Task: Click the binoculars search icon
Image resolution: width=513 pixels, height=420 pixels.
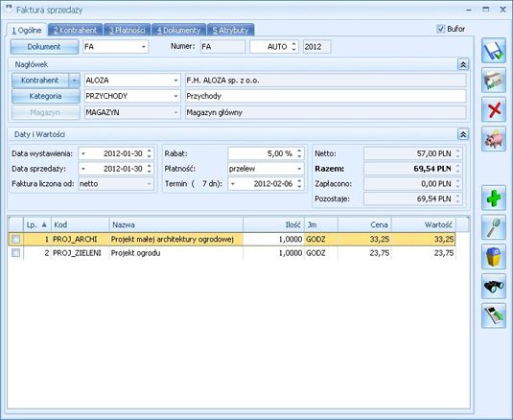Action: click(494, 286)
